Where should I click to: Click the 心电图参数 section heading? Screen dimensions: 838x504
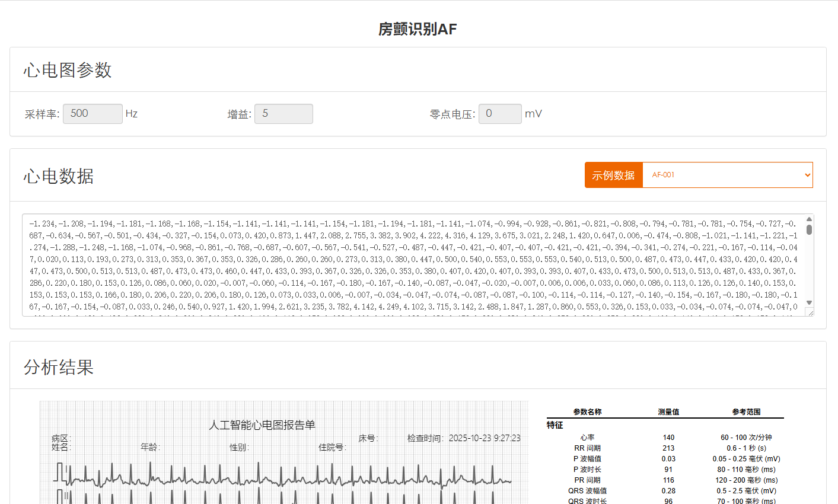68,70
